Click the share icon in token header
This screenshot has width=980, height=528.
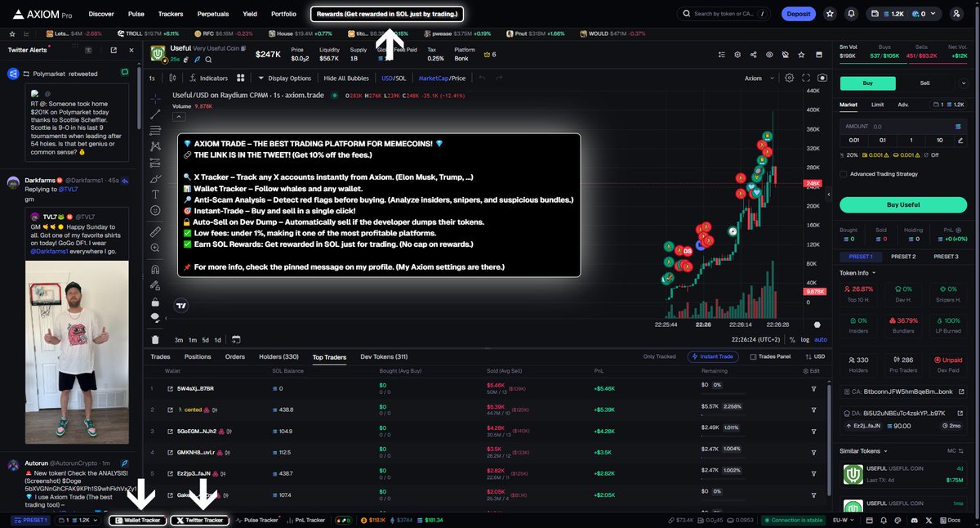(753, 55)
